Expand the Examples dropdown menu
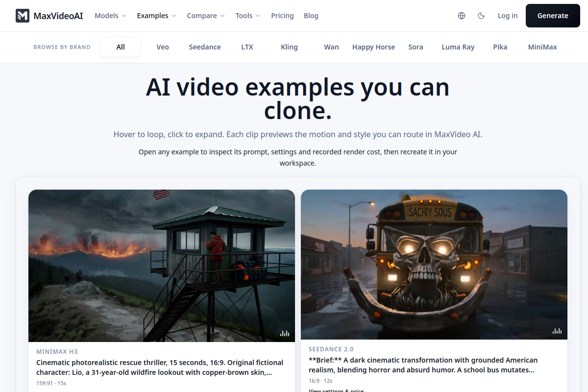 pyautogui.click(x=156, y=16)
